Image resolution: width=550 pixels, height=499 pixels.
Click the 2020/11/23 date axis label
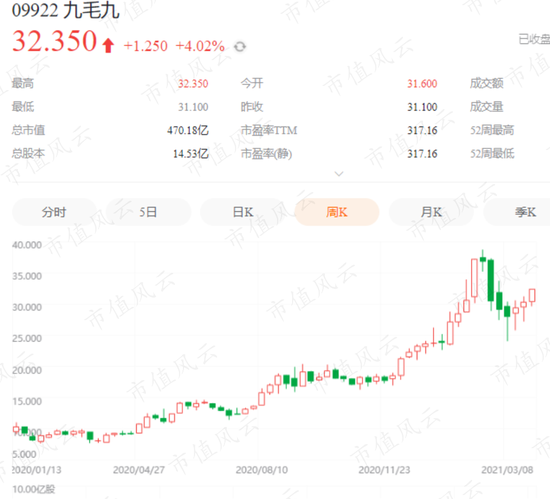point(384,470)
